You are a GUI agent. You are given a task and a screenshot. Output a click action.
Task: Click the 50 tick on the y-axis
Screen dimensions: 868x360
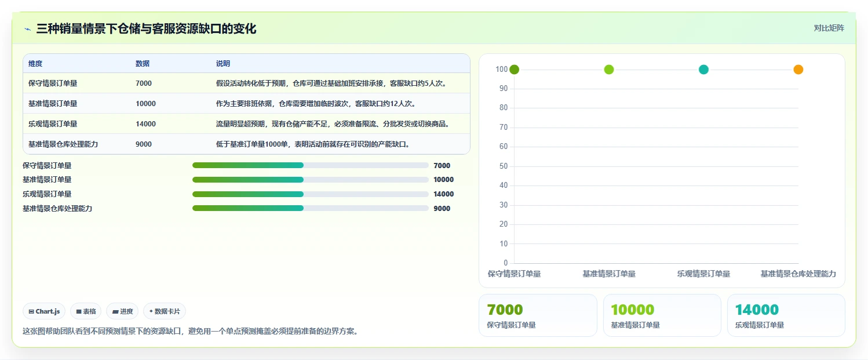pos(504,166)
